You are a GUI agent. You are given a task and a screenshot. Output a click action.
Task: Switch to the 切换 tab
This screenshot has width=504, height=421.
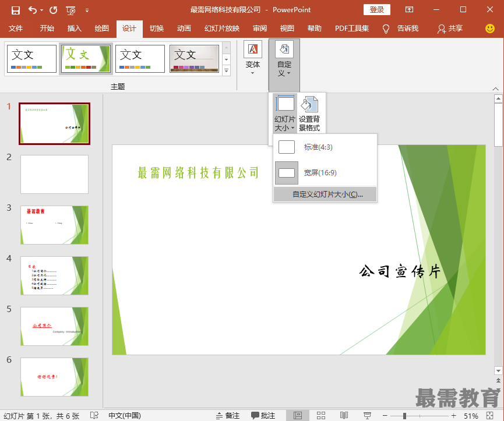click(157, 29)
